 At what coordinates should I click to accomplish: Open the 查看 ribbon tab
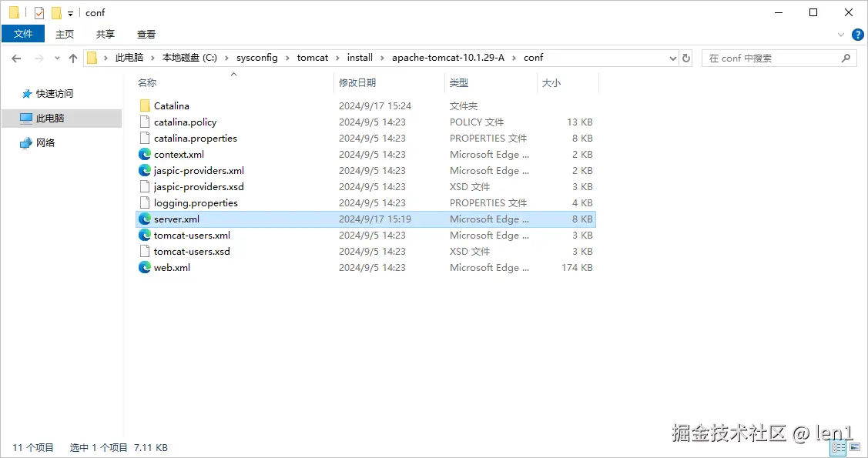pos(146,35)
